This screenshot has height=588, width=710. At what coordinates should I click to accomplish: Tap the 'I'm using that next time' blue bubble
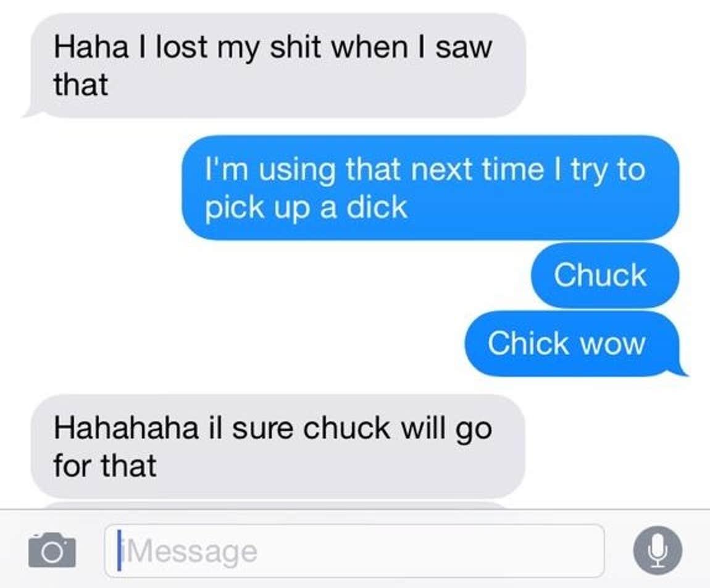point(430,187)
